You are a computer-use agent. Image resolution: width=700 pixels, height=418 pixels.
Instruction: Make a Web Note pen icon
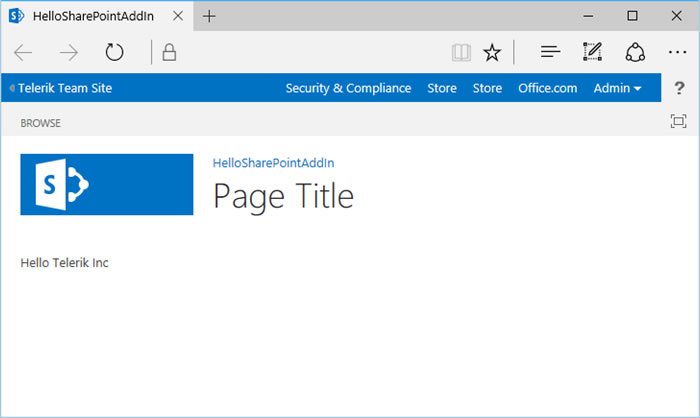click(x=592, y=52)
